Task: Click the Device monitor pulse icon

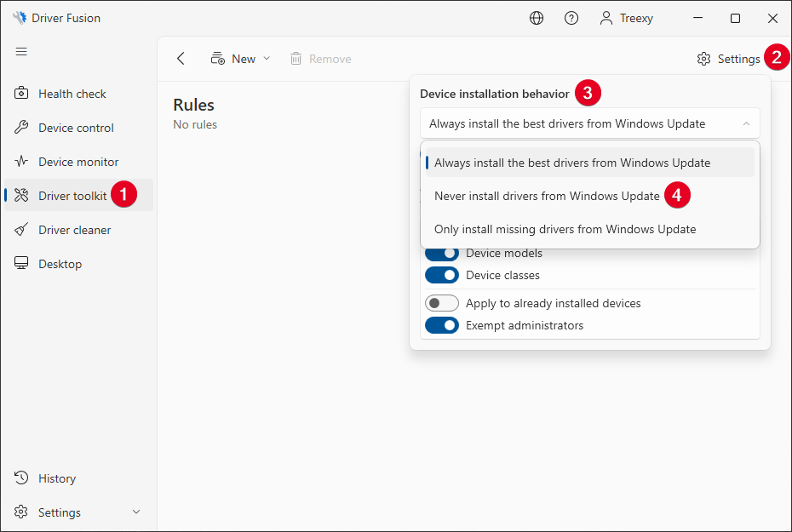Action: tap(21, 162)
